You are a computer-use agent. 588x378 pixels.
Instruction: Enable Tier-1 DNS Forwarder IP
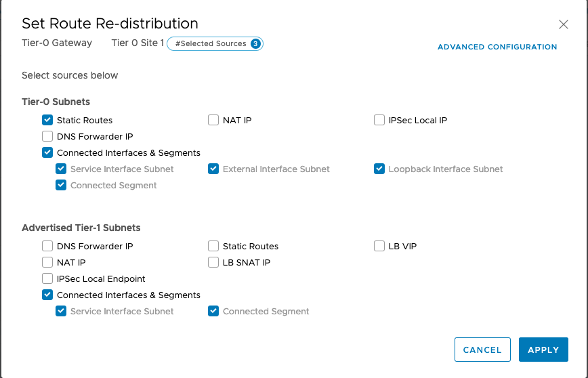click(x=47, y=247)
